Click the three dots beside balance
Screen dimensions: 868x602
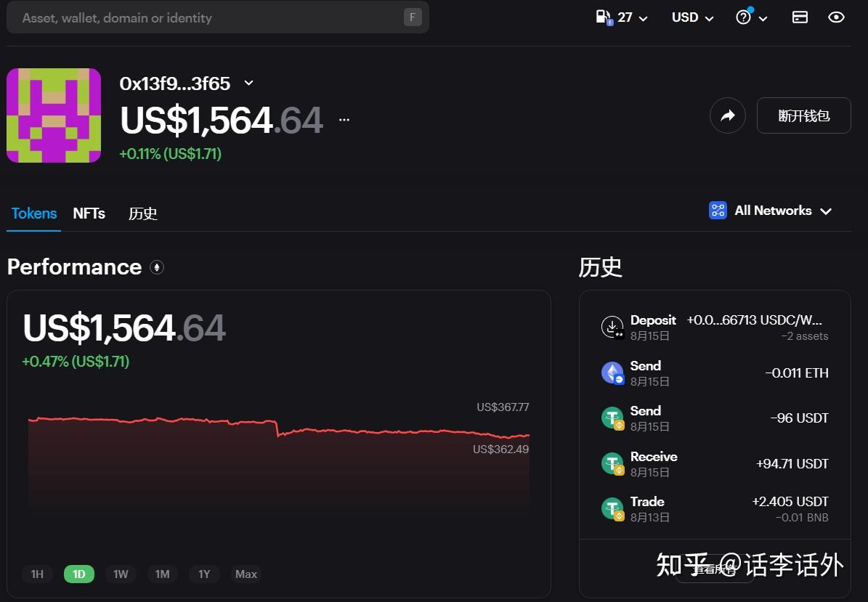tap(344, 120)
